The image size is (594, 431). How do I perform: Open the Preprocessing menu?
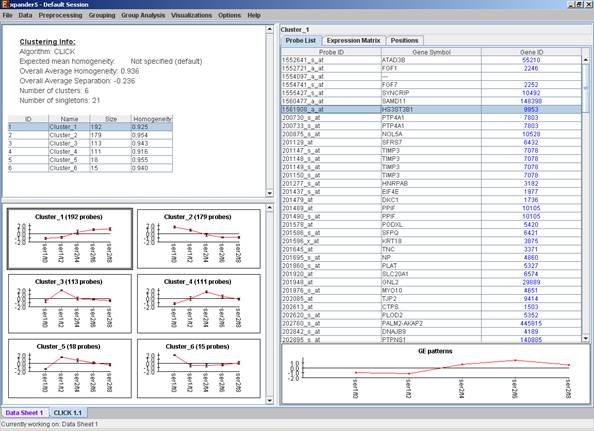[x=60, y=15]
